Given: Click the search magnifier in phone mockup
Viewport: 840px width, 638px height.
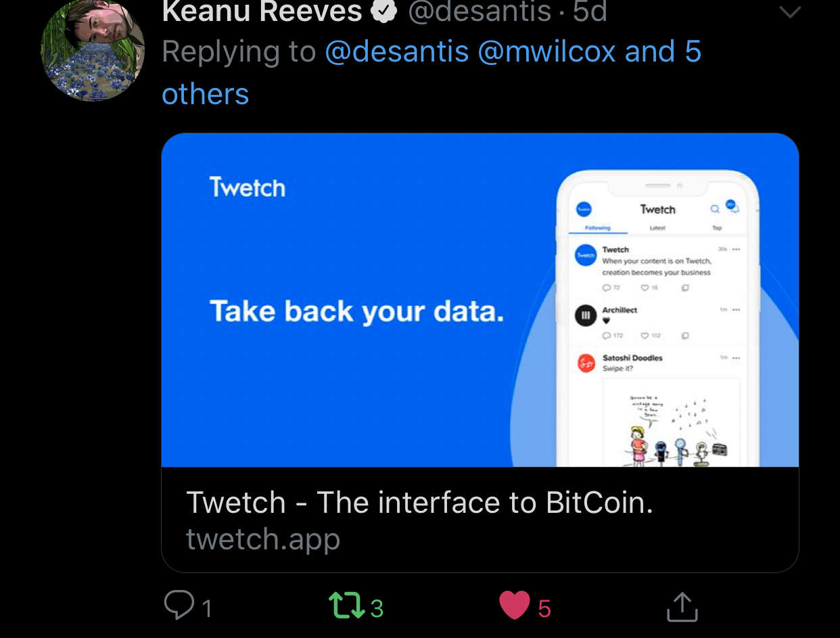Looking at the screenshot, I should coord(715,209).
